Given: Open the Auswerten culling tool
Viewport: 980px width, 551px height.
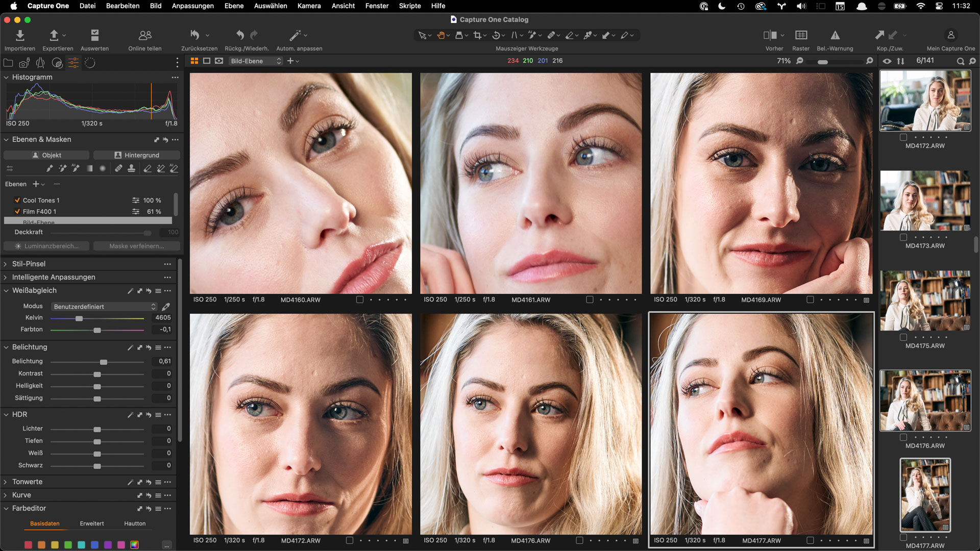Looking at the screenshot, I should point(94,35).
